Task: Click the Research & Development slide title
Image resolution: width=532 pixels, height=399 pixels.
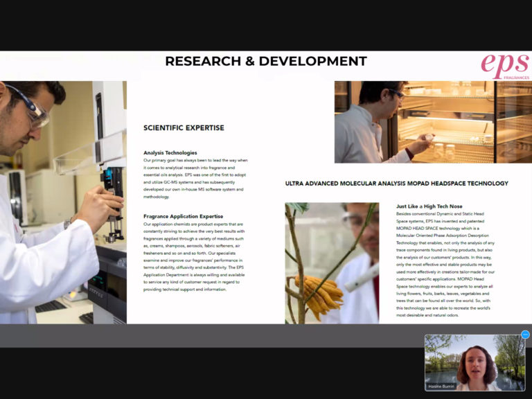Action: point(266,62)
